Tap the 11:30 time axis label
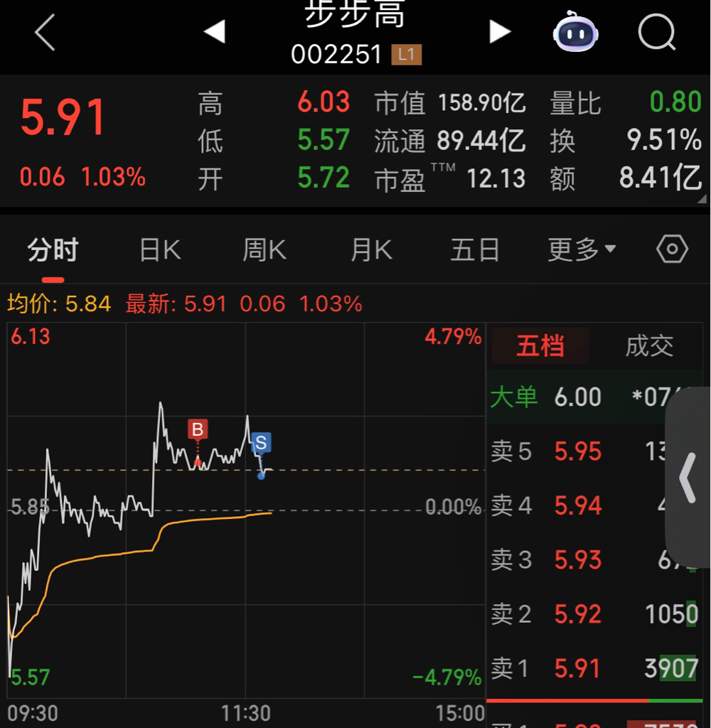711x728 pixels. point(246,713)
